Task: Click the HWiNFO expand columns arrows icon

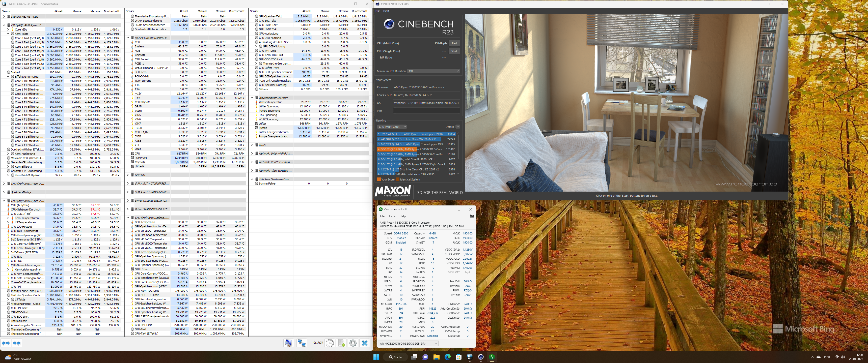Action: click(x=6, y=343)
